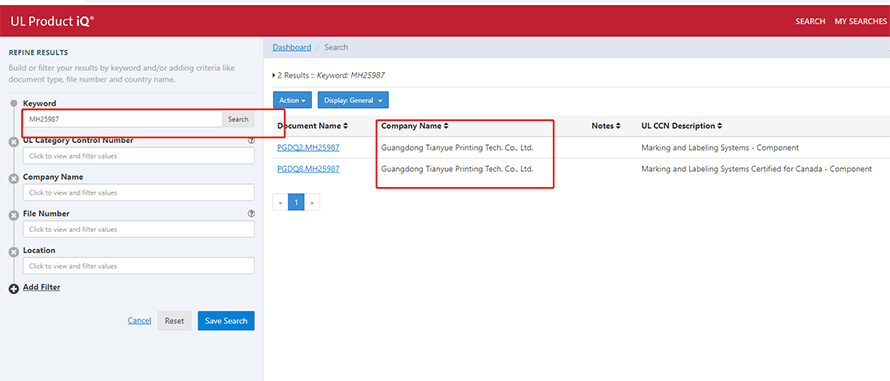Open the Display: General dropdown
The image size is (890, 381).
pyautogui.click(x=353, y=100)
